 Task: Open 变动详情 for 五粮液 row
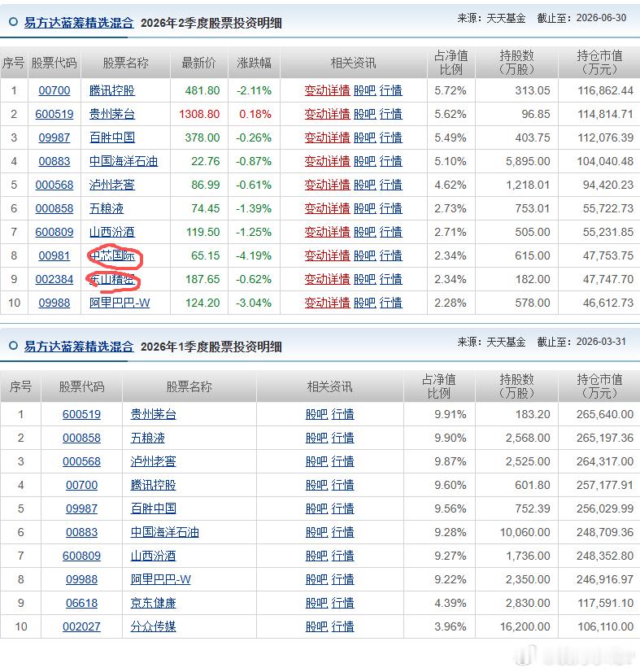click(x=327, y=208)
